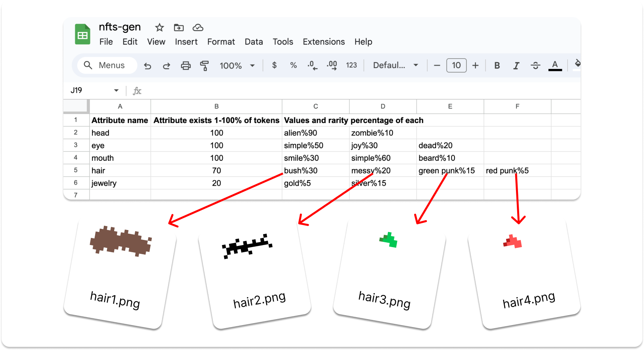Activate the Paint format tool

[204, 66]
